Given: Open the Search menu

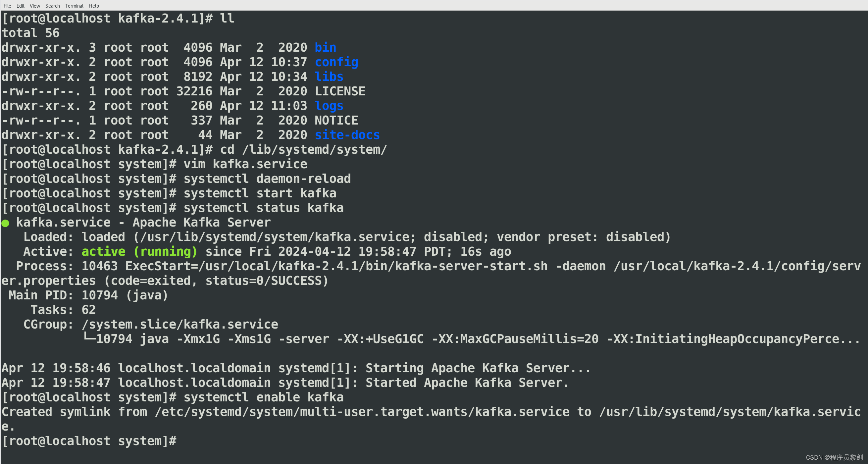Looking at the screenshot, I should click(52, 5).
